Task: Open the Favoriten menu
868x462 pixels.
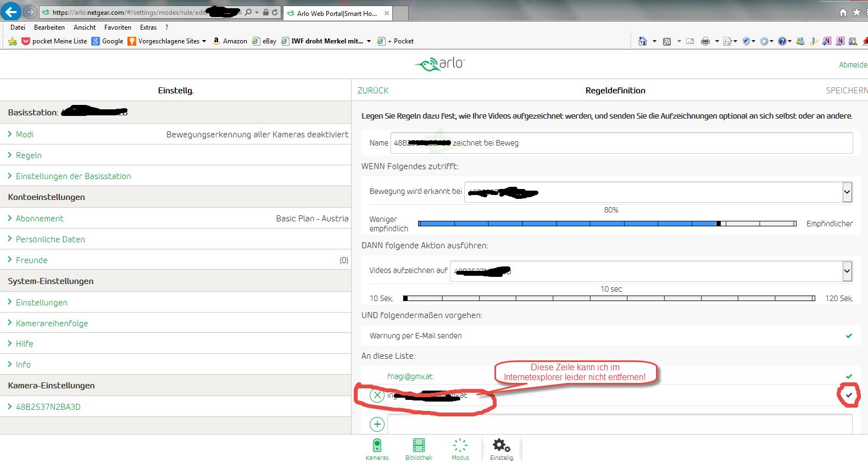Action: coord(118,27)
